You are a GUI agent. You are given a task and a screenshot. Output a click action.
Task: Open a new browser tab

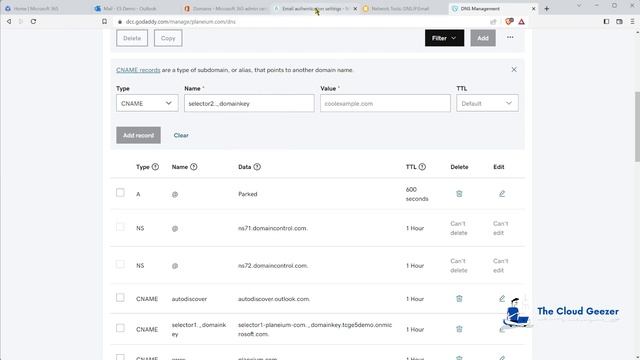547,9
